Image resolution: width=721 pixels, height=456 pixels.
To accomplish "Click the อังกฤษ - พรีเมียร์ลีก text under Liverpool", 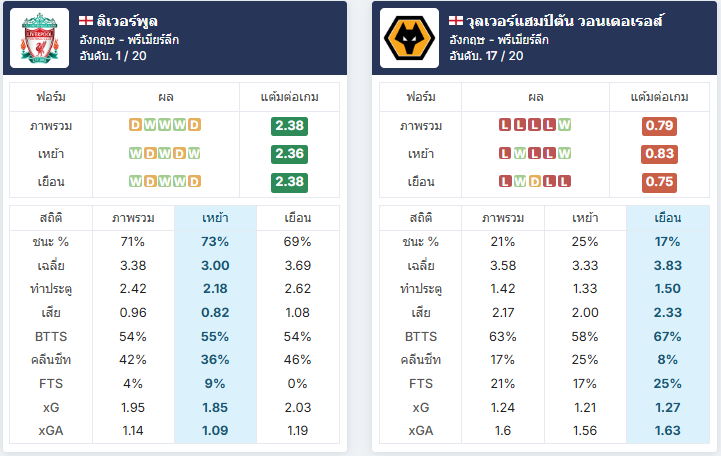I will click(129, 40).
